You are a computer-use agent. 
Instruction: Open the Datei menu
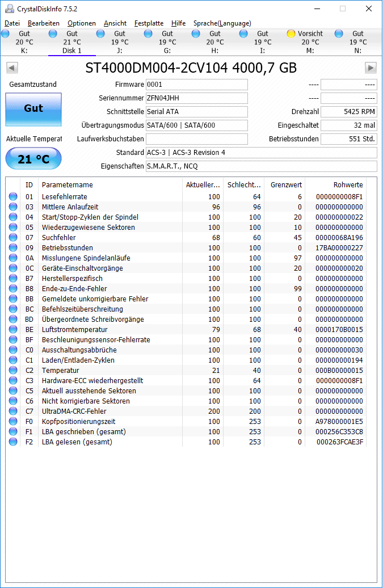click(12, 23)
